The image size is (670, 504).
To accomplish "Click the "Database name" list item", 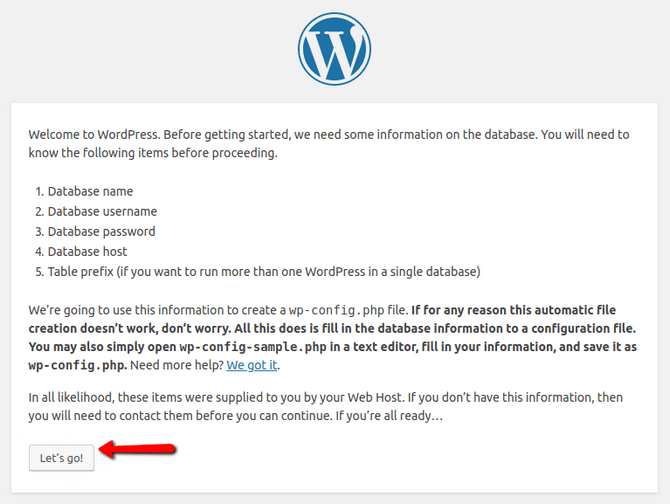I will [x=90, y=191].
